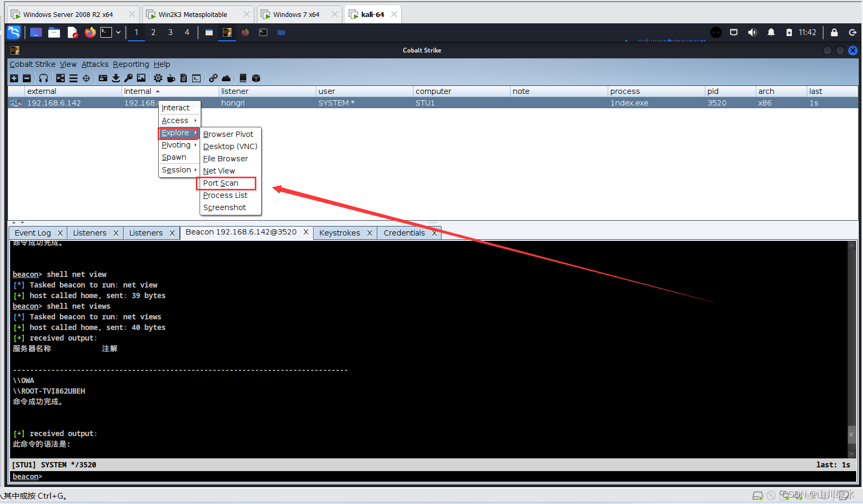Switch to Pivot Graph view icon
The width and height of the screenshot is (863, 504).
tap(61, 78)
